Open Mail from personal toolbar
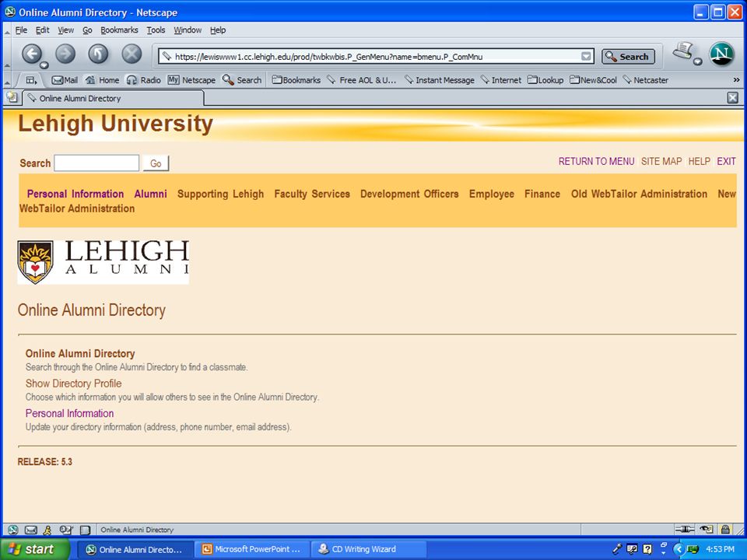Viewport: 747px width, 560px height. click(65, 80)
